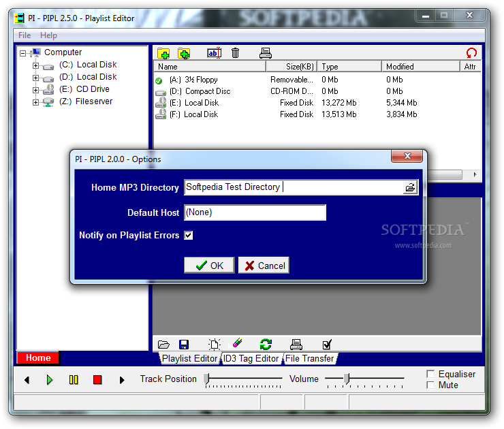Close the Options dialog with red X
The width and height of the screenshot is (504, 429).
click(407, 156)
